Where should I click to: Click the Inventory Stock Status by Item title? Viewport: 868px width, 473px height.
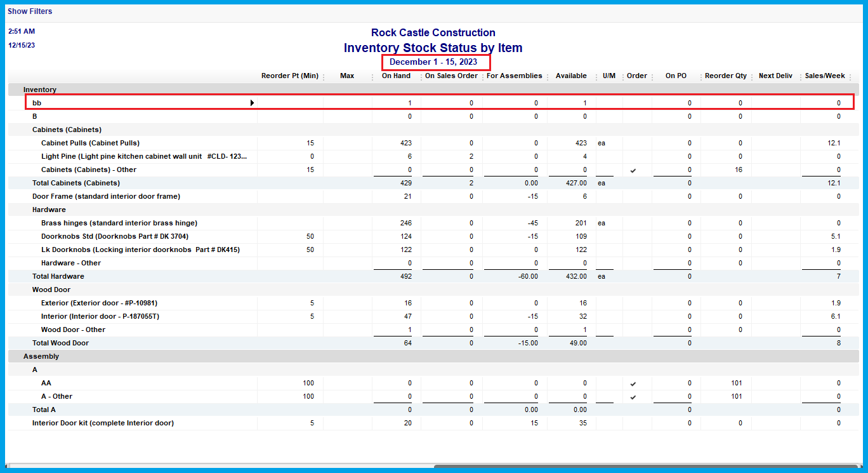pyautogui.click(x=433, y=48)
